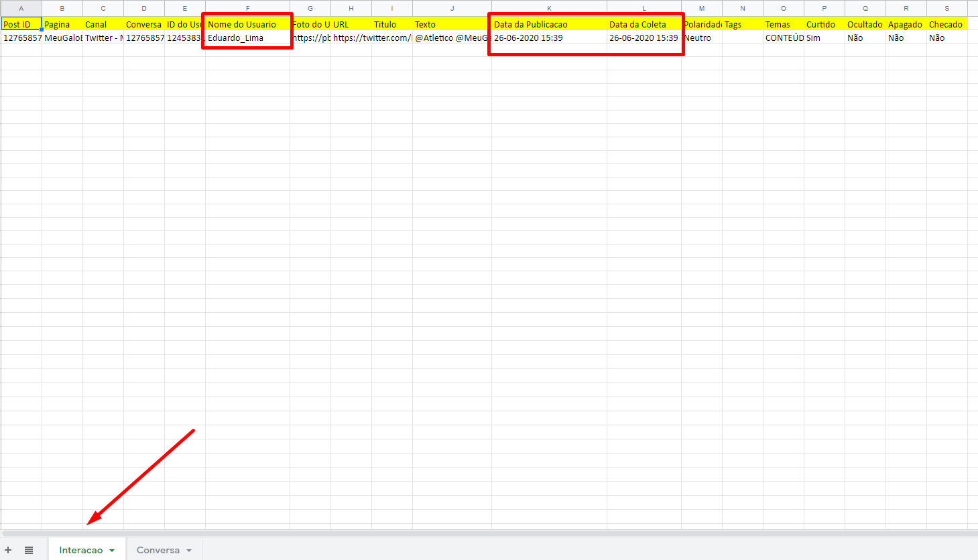This screenshot has width=978, height=560.
Task: Select the 'Twitter -' cell under Canal
Action: [x=103, y=38]
